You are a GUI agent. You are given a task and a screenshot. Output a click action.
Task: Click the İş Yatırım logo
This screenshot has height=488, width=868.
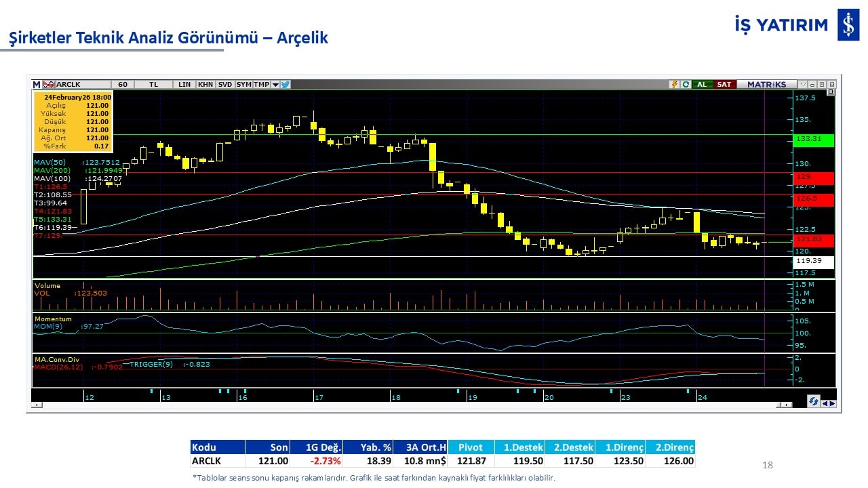click(848, 26)
